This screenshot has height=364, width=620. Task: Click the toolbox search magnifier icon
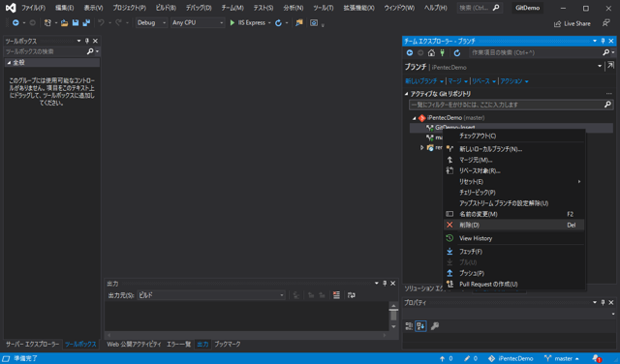tap(90, 51)
